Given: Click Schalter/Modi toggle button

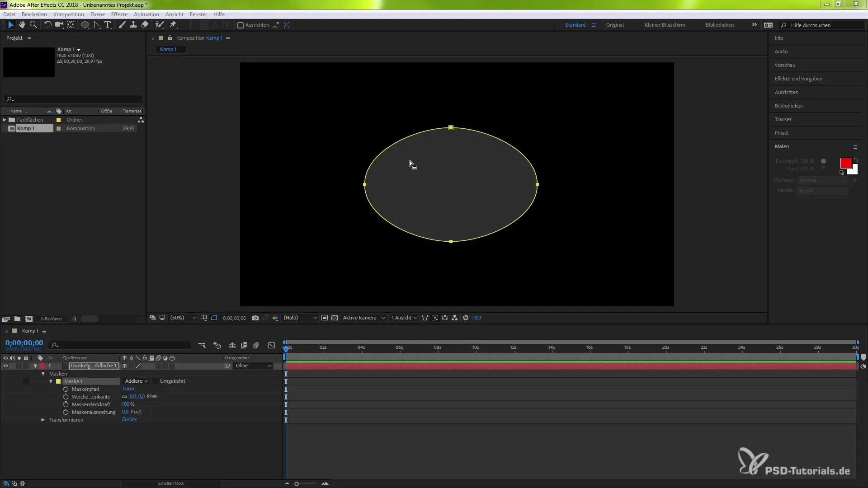Looking at the screenshot, I should click(171, 483).
